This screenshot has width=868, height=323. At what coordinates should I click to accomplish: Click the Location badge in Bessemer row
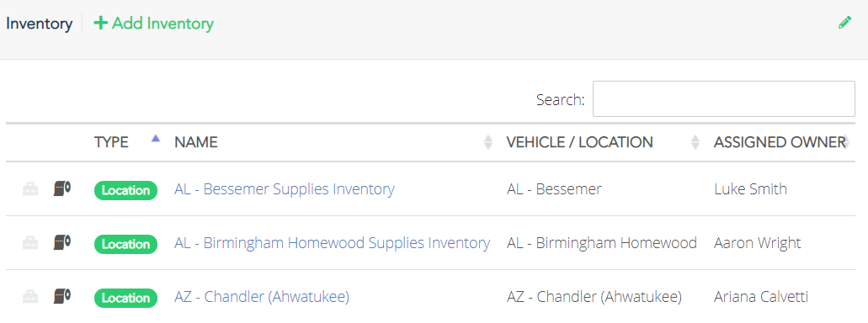point(125,190)
